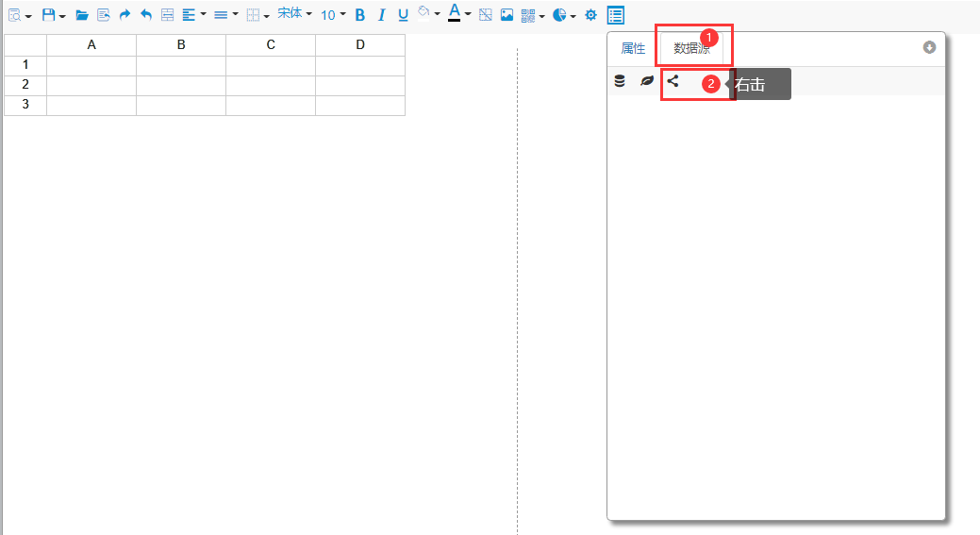
Task: Switch to the 数据源 tab
Action: click(x=692, y=49)
